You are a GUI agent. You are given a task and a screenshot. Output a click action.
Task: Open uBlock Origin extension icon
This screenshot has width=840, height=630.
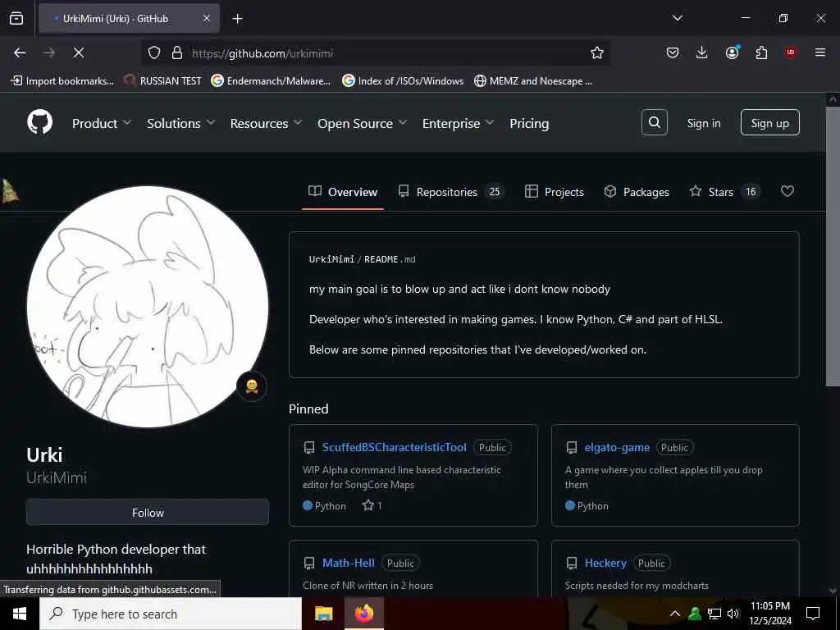click(791, 52)
